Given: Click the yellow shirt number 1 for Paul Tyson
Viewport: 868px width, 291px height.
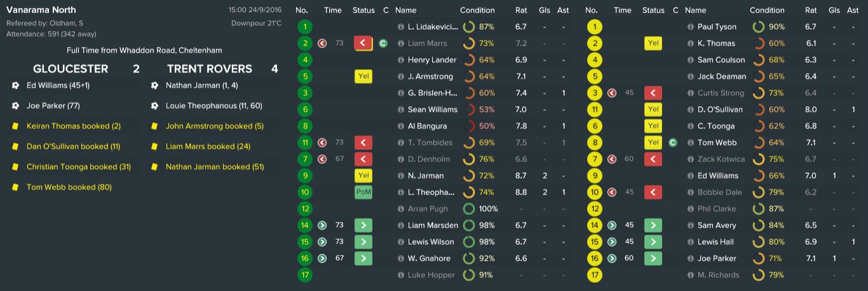Looking at the screenshot, I should [x=595, y=27].
